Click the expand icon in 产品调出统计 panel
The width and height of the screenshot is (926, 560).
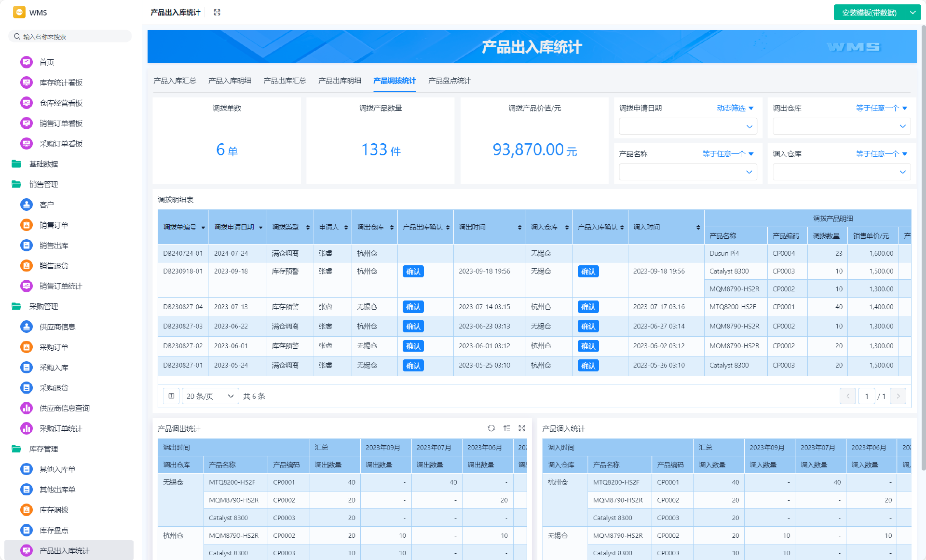click(x=522, y=428)
